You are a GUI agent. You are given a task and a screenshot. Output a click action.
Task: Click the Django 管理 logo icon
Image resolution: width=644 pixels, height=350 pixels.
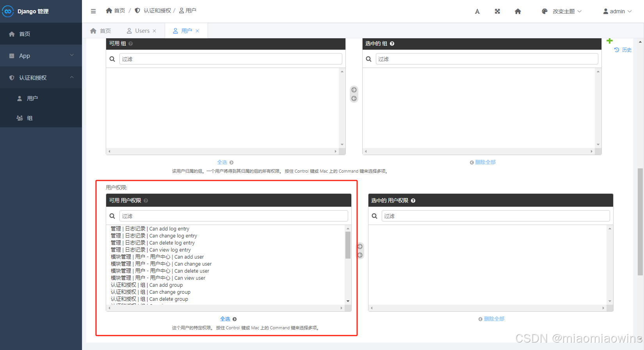coord(8,11)
